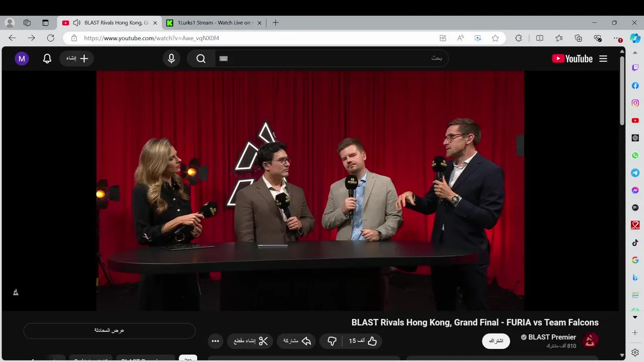The height and width of the screenshot is (362, 644).
Task: Add a new site to Edge sidebar
Action: 635,333
